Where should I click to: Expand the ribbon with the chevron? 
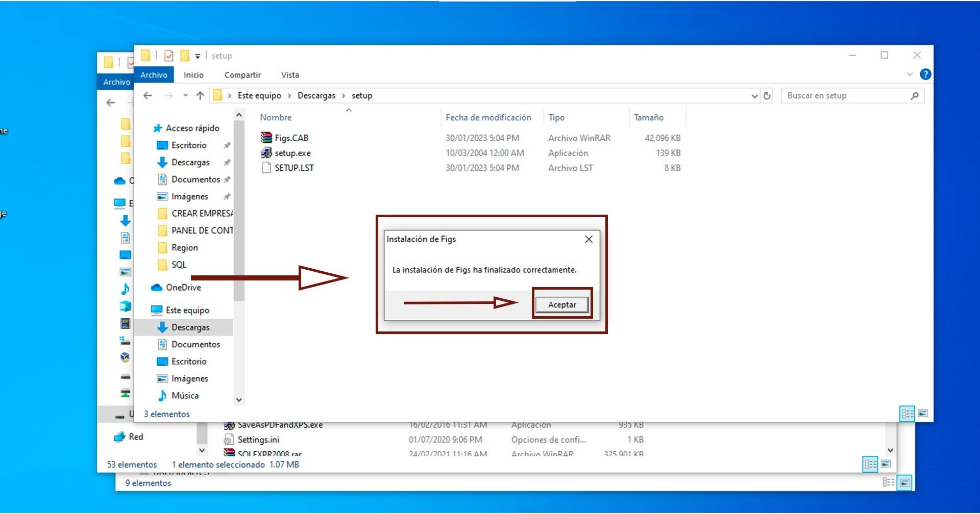click(910, 74)
